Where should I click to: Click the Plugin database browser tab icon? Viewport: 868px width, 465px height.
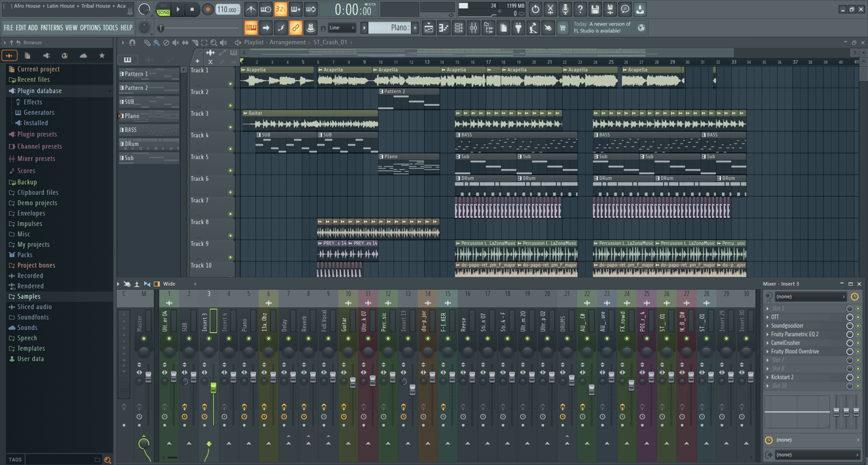(46, 56)
